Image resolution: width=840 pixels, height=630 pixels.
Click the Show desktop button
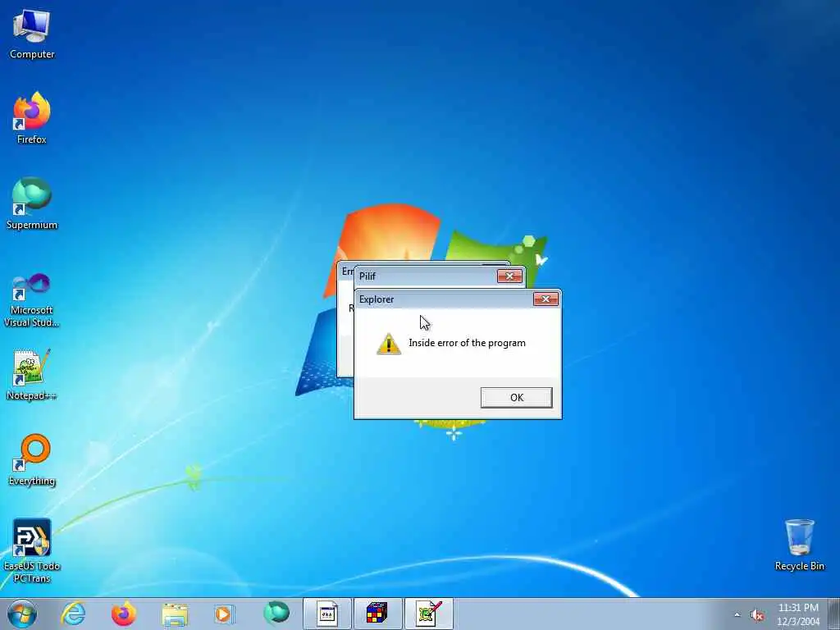pos(834,614)
